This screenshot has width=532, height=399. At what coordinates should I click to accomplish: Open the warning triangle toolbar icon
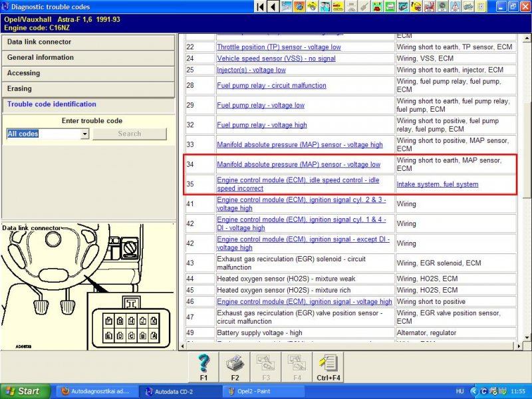point(456,7)
